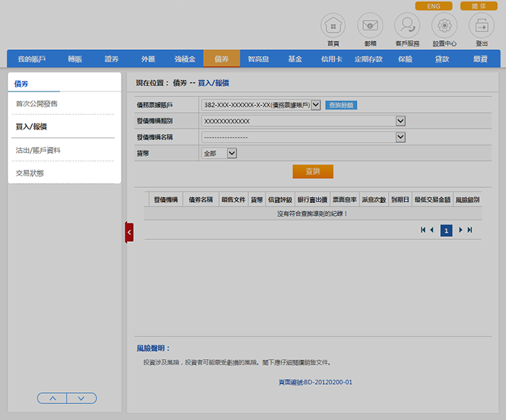Go to first page of results
Viewport: 506px width, 420px height.
point(423,230)
